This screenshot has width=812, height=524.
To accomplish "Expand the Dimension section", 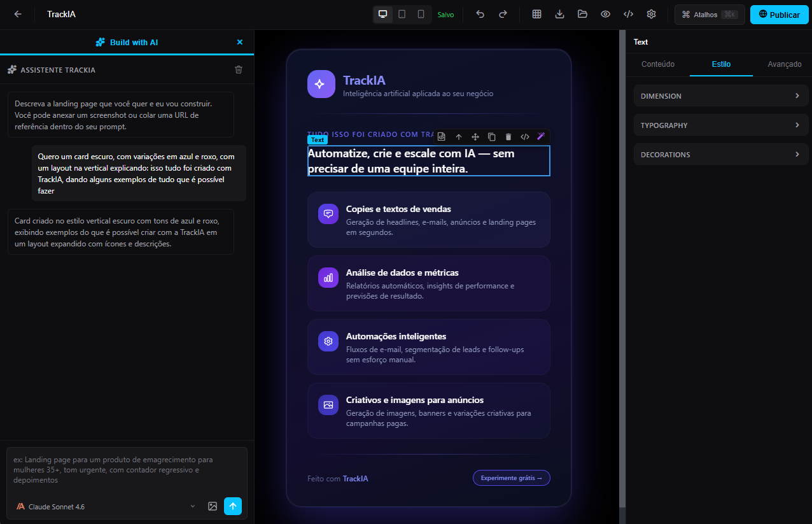I will pyautogui.click(x=721, y=96).
